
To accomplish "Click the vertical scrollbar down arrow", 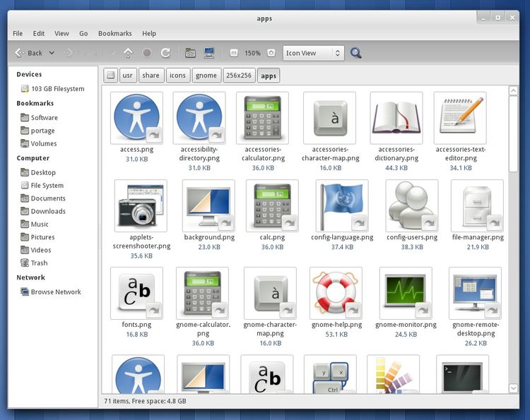I will click(x=513, y=388).
